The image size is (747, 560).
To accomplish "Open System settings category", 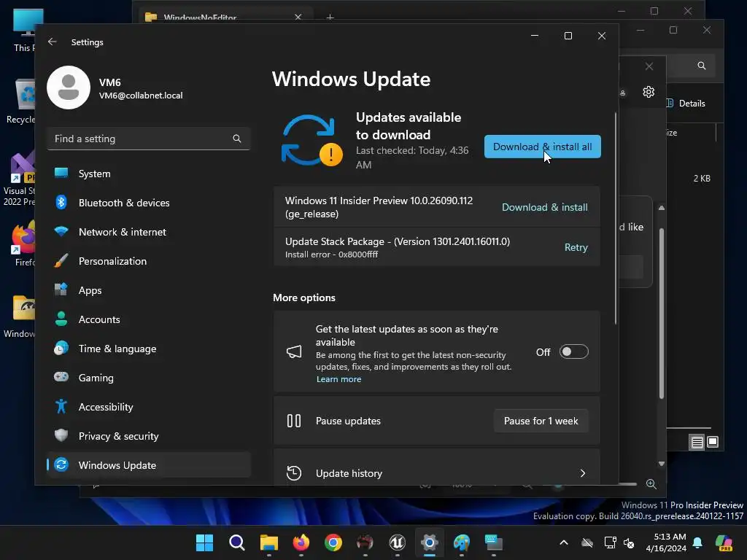I will pos(149,174).
